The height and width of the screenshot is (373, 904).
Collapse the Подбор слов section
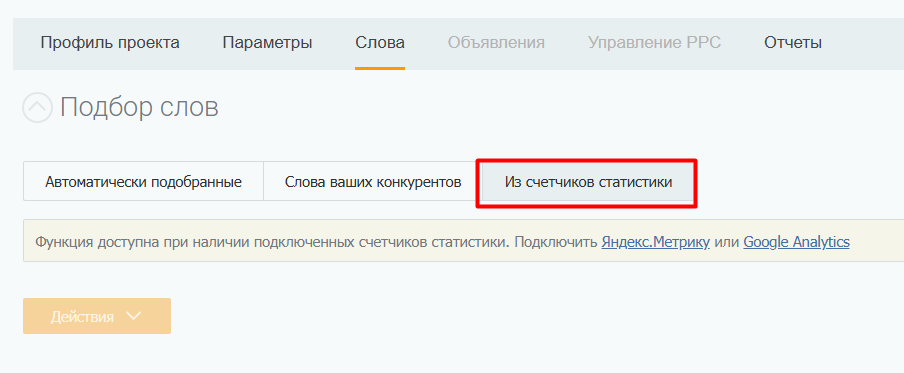37,107
